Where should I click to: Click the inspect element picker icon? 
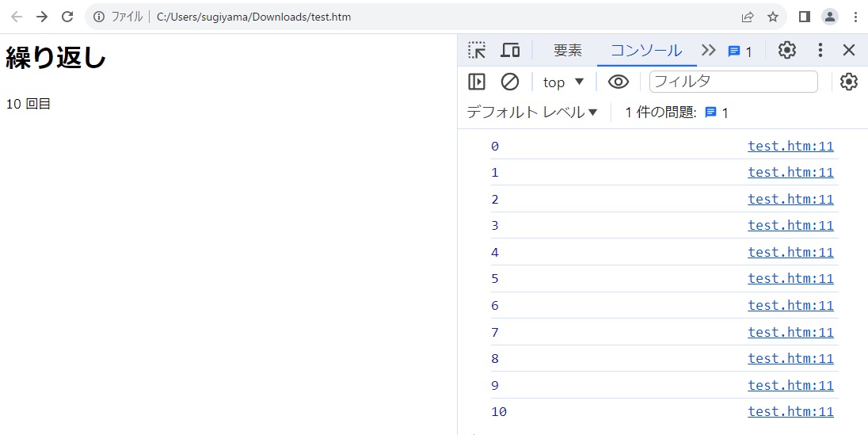tap(477, 51)
